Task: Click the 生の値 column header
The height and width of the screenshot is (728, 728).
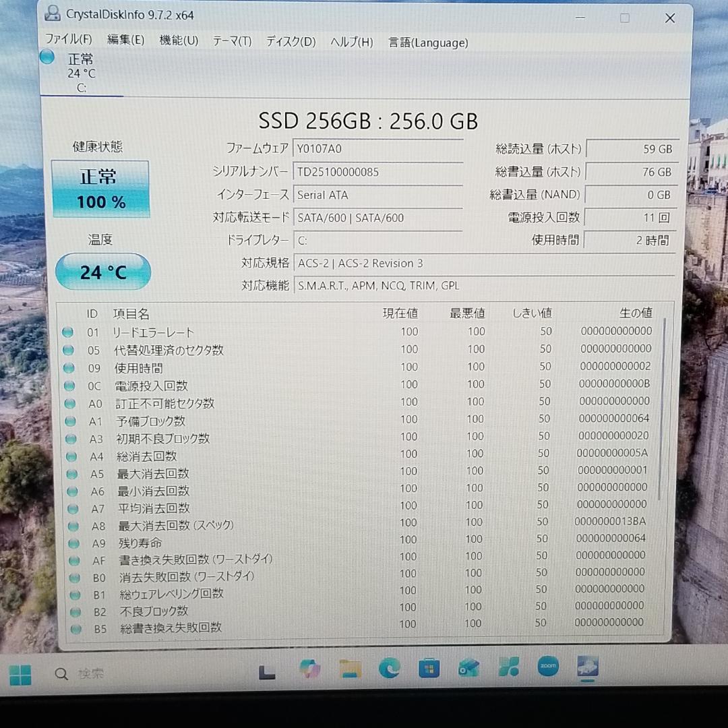Action: click(636, 313)
